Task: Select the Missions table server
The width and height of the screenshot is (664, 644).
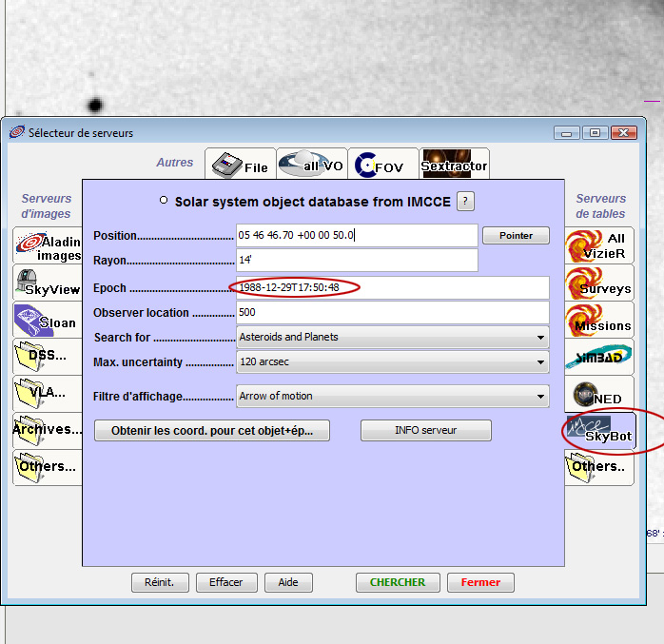Action: pos(599,320)
